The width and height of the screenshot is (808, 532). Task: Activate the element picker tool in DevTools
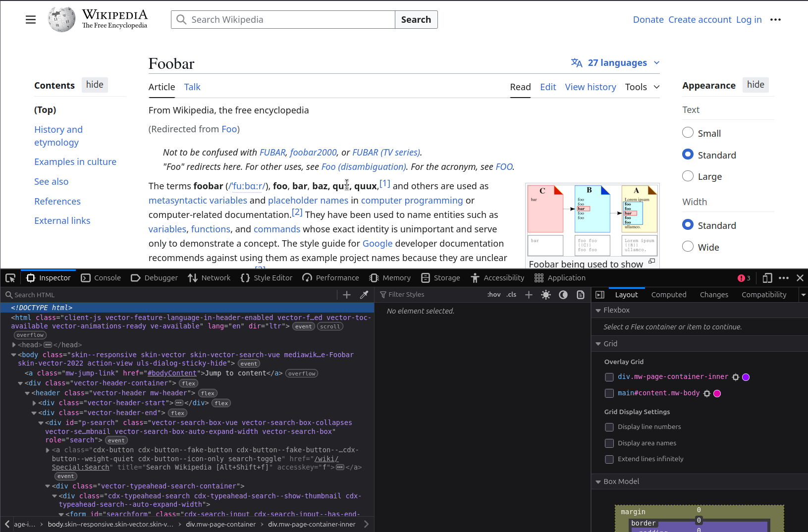click(x=10, y=278)
